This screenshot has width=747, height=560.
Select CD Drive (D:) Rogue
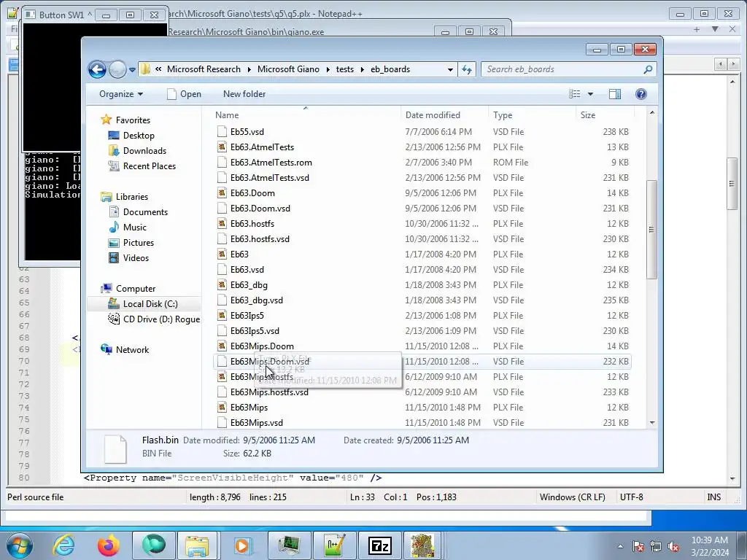point(161,319)
